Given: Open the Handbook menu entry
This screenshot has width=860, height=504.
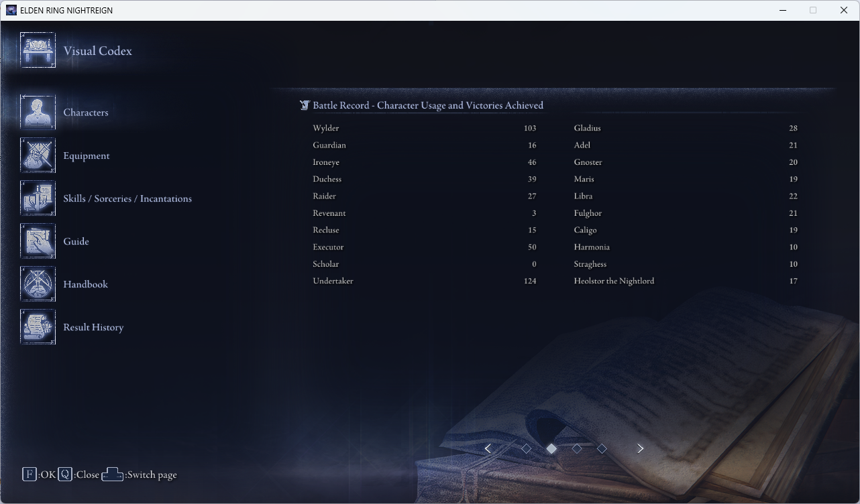Looking at the screenshot, I should [x=85, y=284].
